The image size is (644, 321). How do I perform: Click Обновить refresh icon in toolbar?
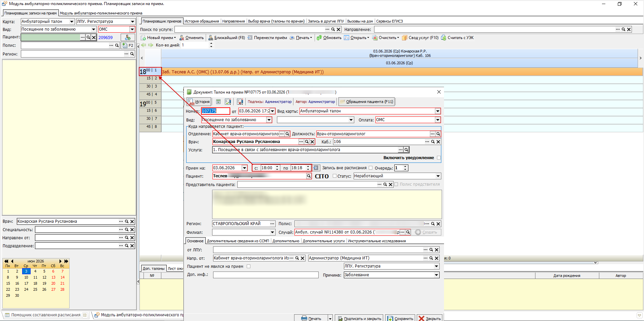(319, 38)
